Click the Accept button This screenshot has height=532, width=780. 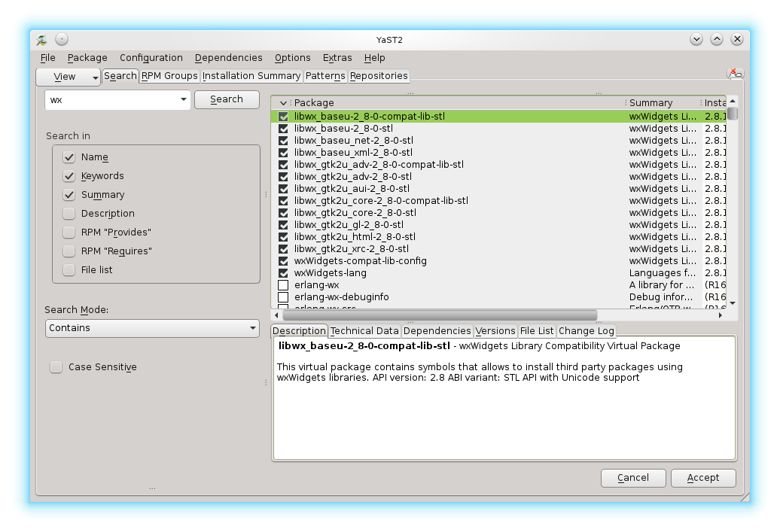coord(703,478)
